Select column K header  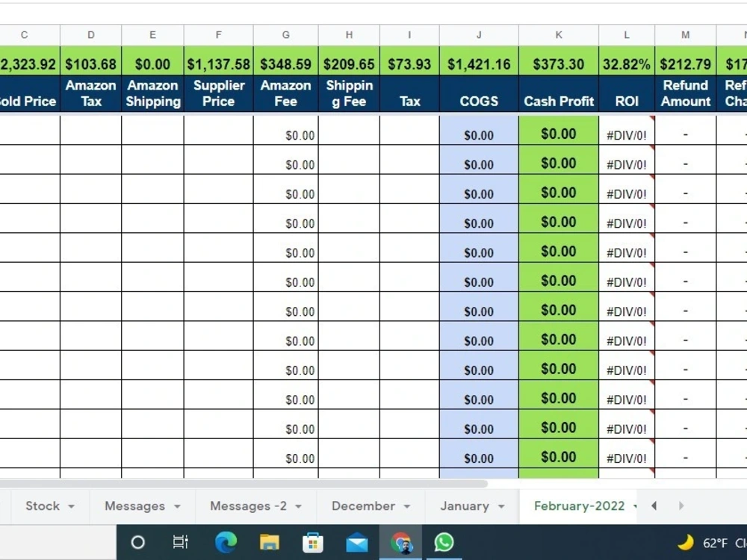[x=559, y=35]
